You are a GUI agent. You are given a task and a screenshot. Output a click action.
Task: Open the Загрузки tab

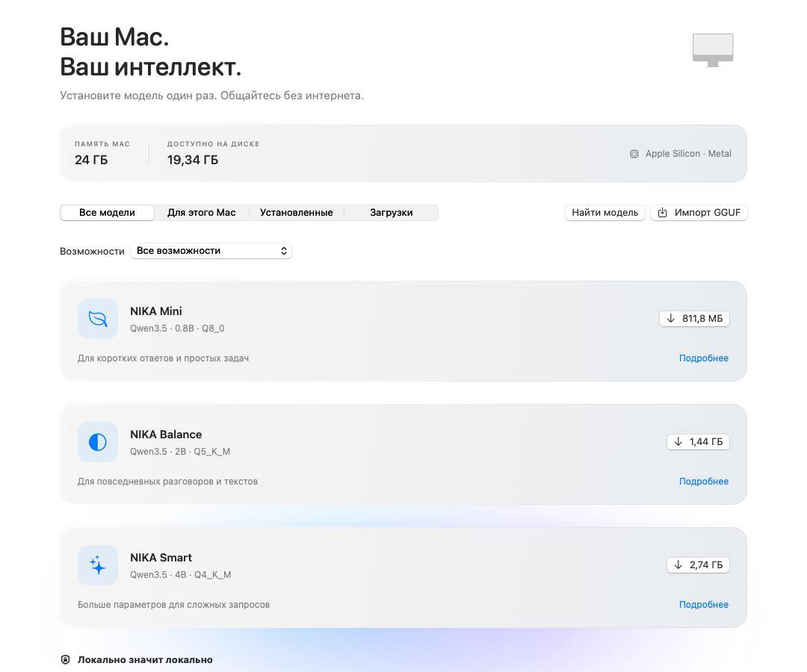pos(391,213)
